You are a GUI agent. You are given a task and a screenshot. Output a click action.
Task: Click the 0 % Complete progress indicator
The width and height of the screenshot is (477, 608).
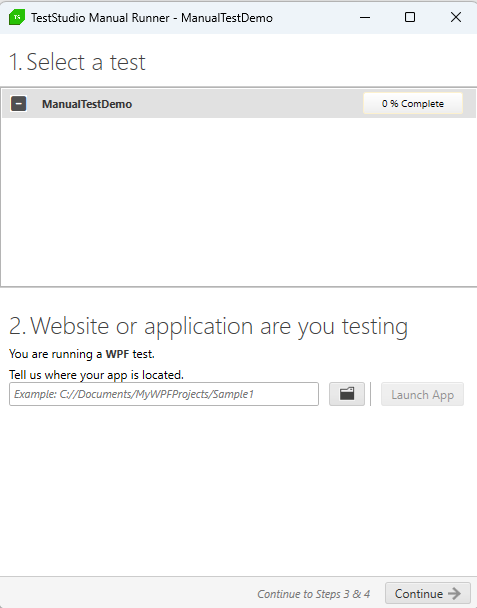coord(413,104)
